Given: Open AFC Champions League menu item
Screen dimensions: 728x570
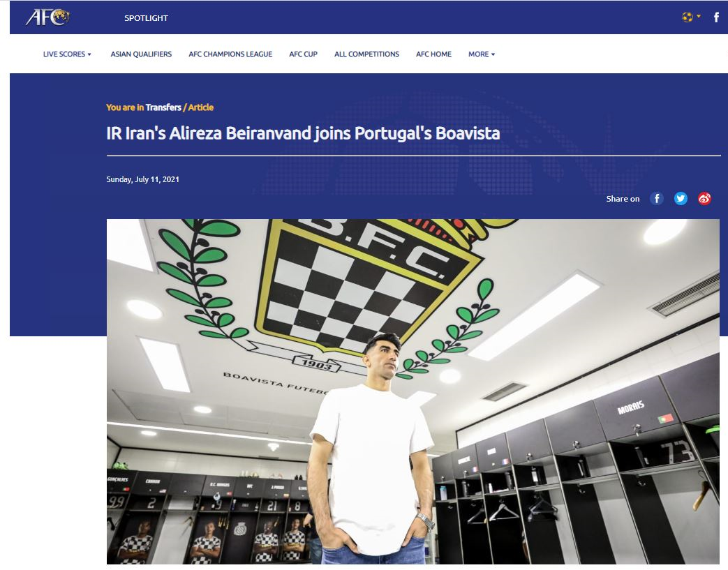Looking at the screenshot, I should (230, 54).
